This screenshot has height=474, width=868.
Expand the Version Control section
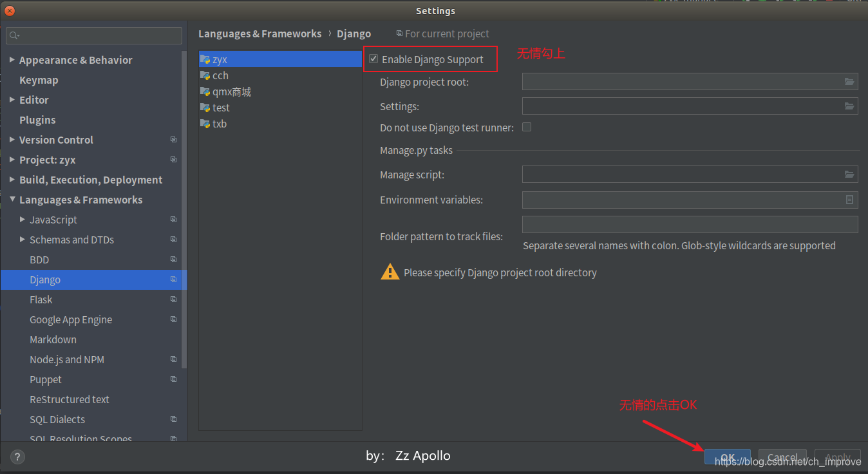click(x=12, y=139)
